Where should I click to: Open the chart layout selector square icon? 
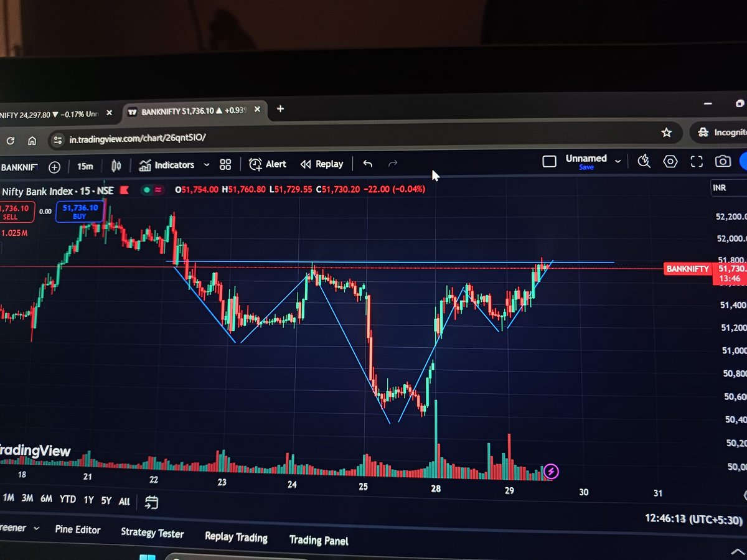(x=549, y=162)
